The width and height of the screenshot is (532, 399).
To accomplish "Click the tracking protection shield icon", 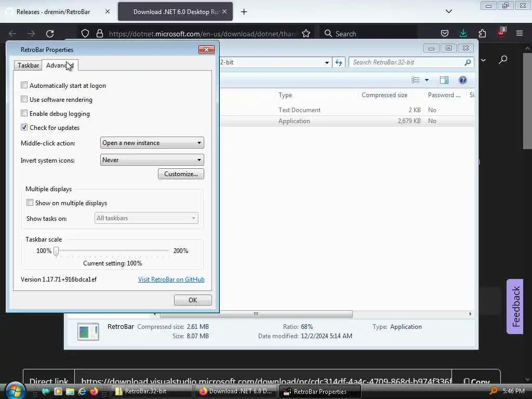I will coord(85,33).
